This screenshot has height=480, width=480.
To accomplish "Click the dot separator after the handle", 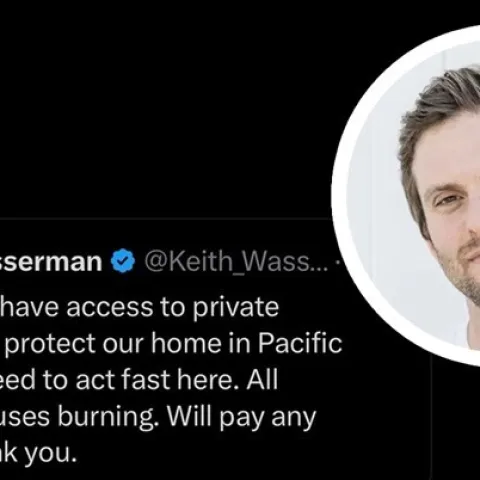I will [337, 263].
